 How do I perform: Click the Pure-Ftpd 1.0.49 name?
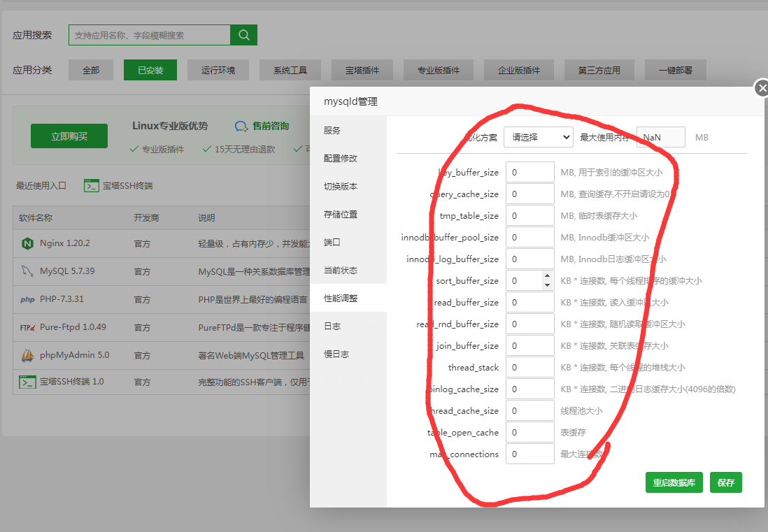[x=73, y=327]
